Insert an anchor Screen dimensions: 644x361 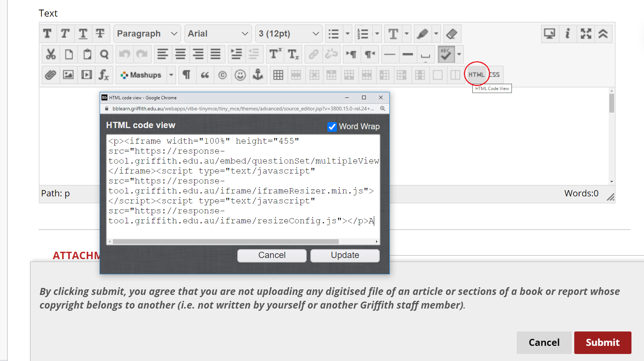pyautogui.click(x=258, y=75)
